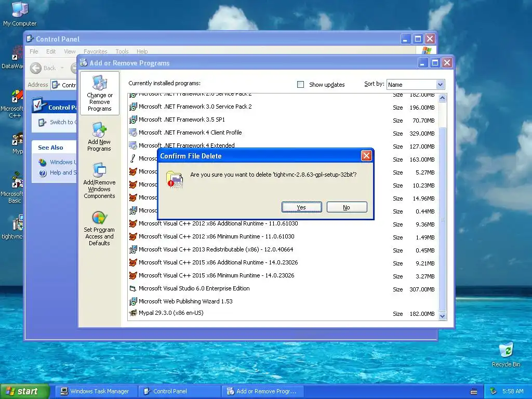Click the keyboard icon in taskbar
Viewport: 532px width, 399px height.
click(x=474, y=392)
